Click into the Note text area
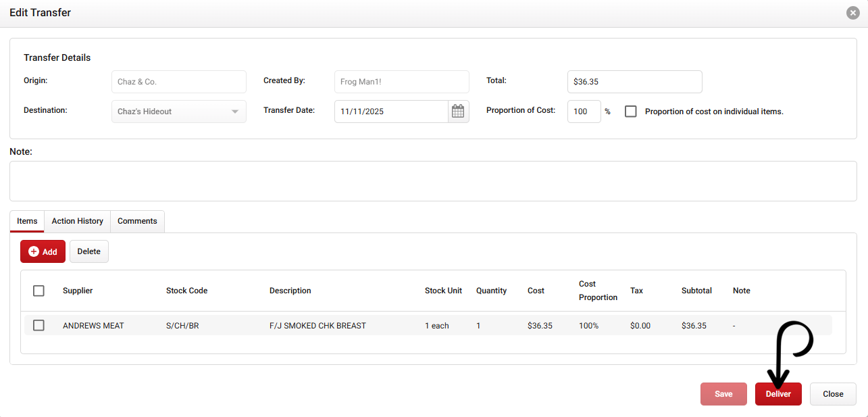868x417 pixels. [432, 181]
